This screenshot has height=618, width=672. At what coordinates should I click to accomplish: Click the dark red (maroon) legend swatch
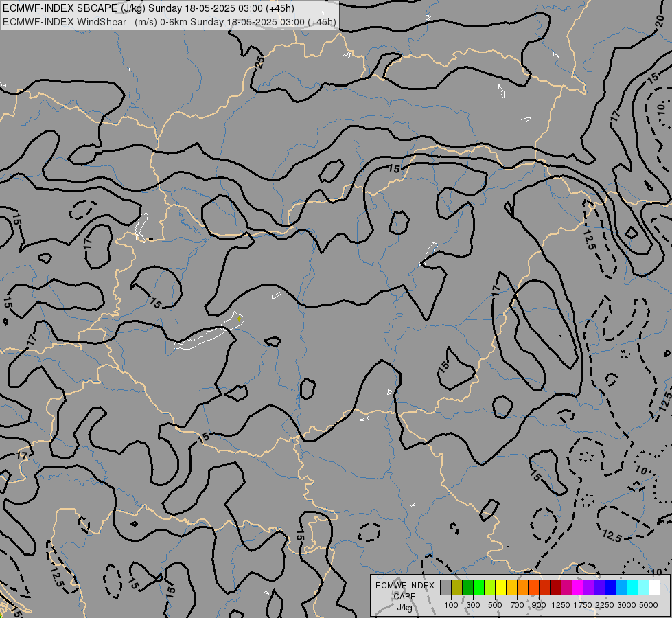tap(556, 587)
